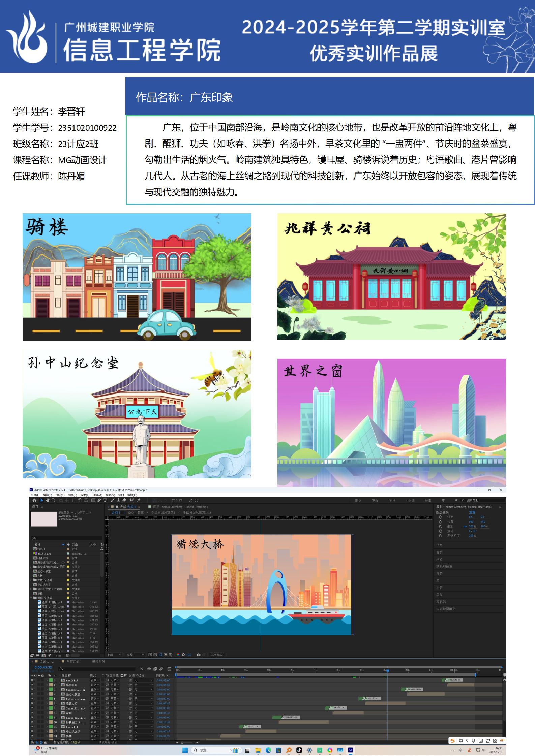This screenshot has height=756, width=535.
Task: Toggle the 对齐 snapping checkbox
Action: tap(174, 500)
